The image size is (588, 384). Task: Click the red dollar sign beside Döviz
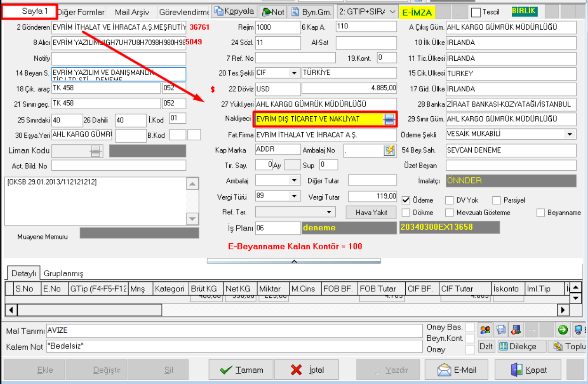click(x=213, y=89)
